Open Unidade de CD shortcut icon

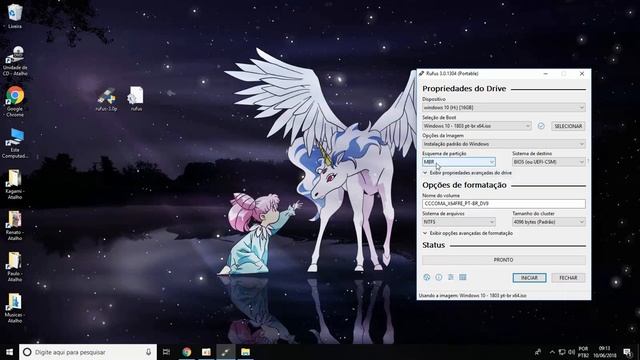pos(15,61)
